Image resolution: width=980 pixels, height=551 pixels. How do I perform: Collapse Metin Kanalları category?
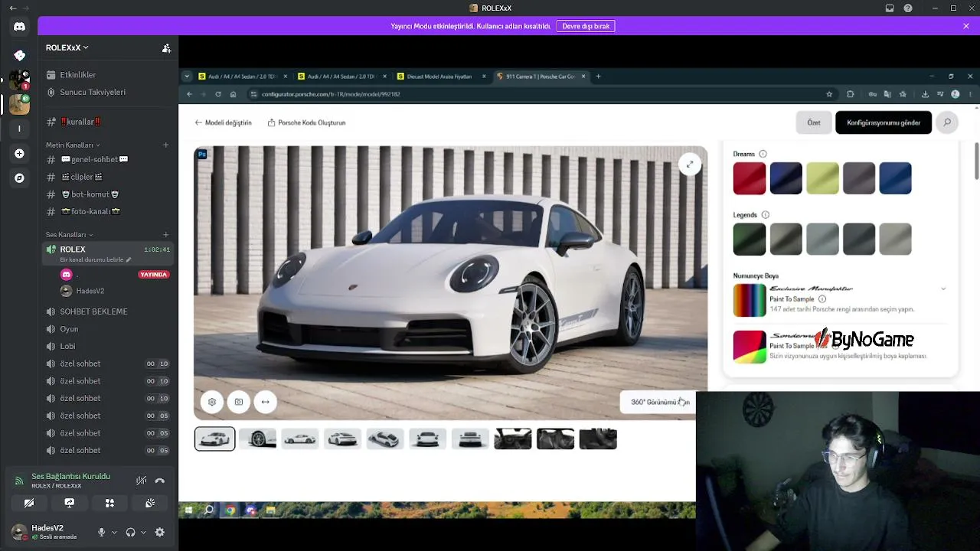coord(73,145)
